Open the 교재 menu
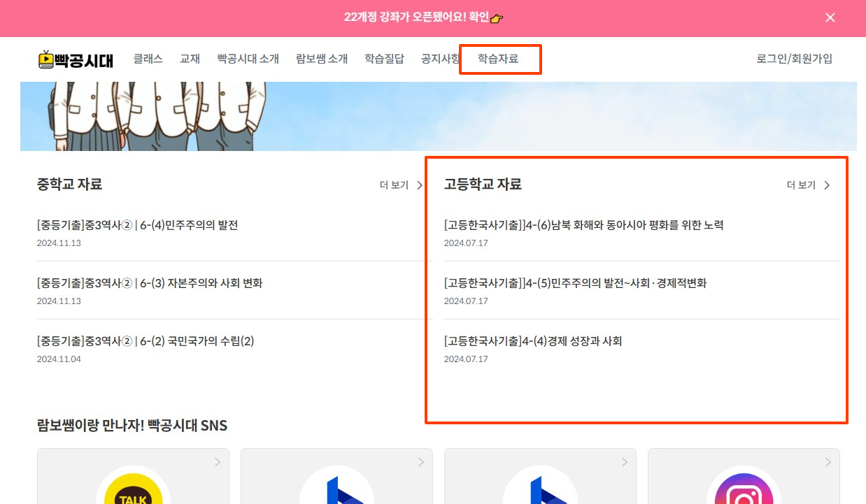Viewport: 866px width, 504px height. pos(190,59)
